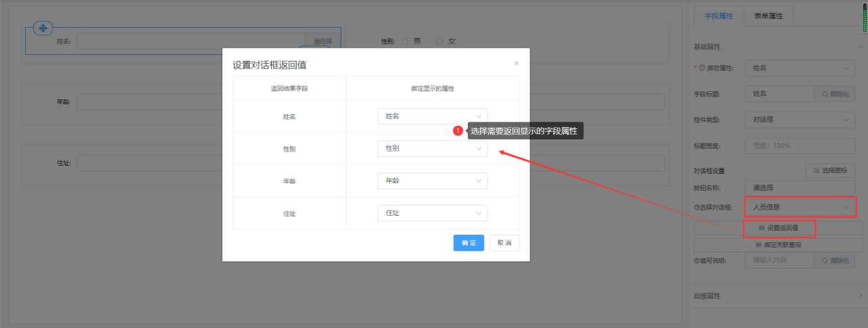This screenshot has height=328, width=868.
Task: Click the 标题宽度 input field
Action: tap(800, 145)
